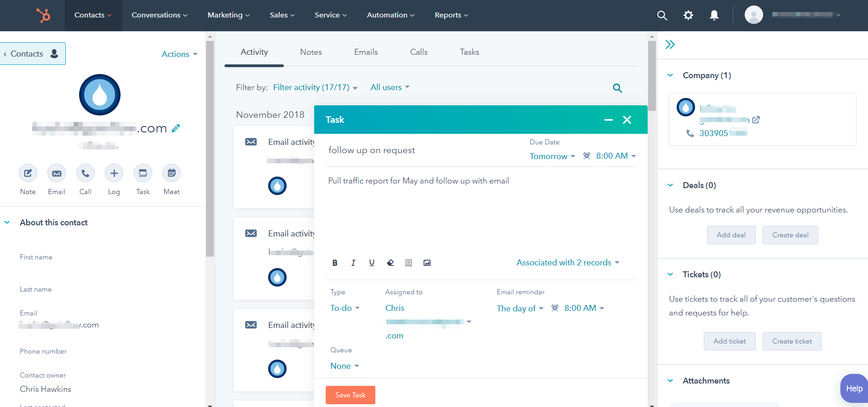This screenshot has height=407, width=868.
Task: Collapse the About this contact section
Action: [x=7, y=223]
